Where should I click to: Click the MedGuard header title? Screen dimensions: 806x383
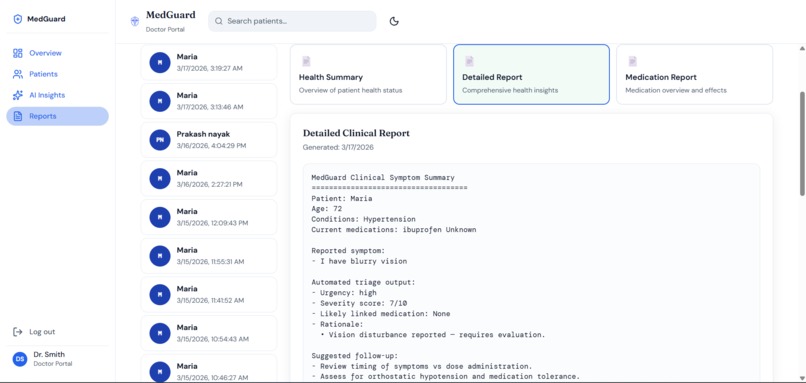[x=171, y=15]
